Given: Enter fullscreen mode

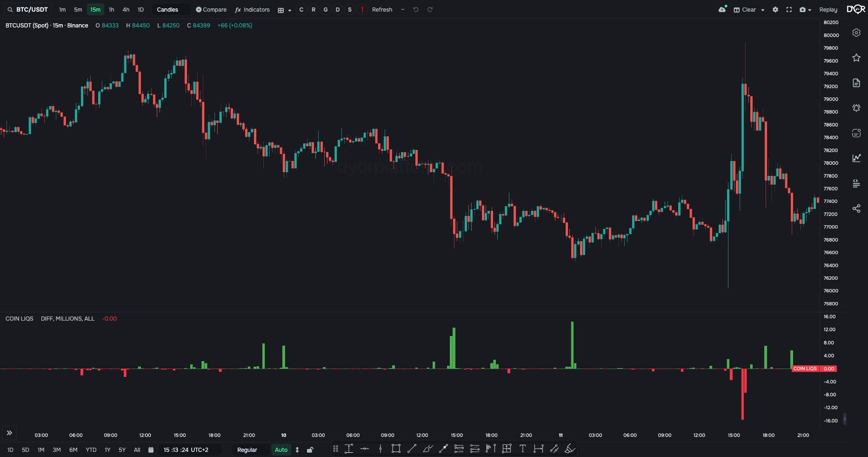Looking at the screenshot, I should [789, 9].
